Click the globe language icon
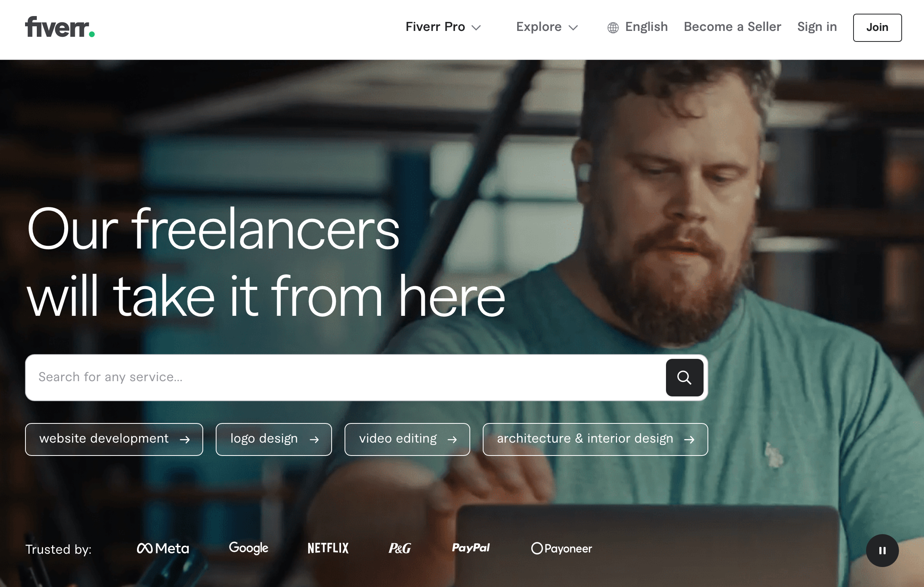 [x=613, y=27]
